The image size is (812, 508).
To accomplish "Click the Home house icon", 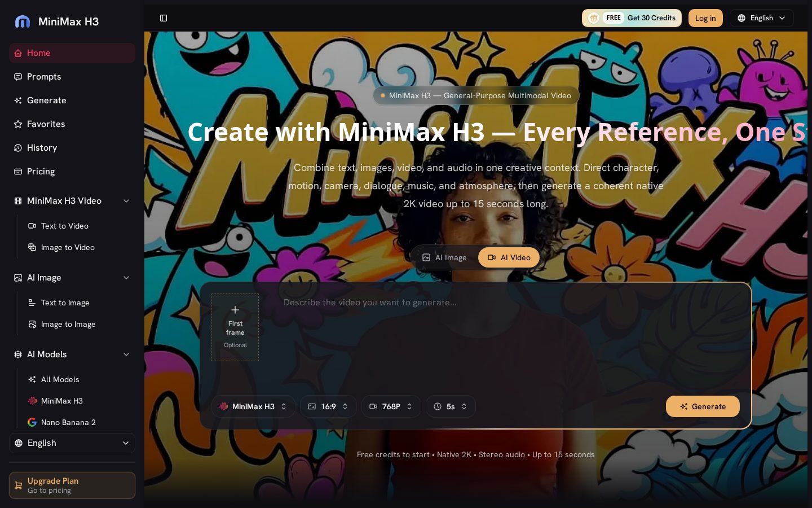I will (x=18, y=53).
